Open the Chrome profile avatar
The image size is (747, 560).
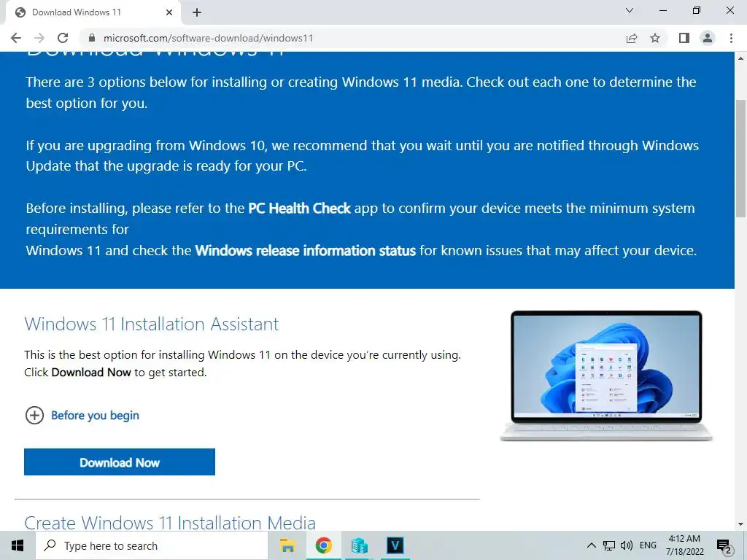pyautogui.click(x=708, y=38)
